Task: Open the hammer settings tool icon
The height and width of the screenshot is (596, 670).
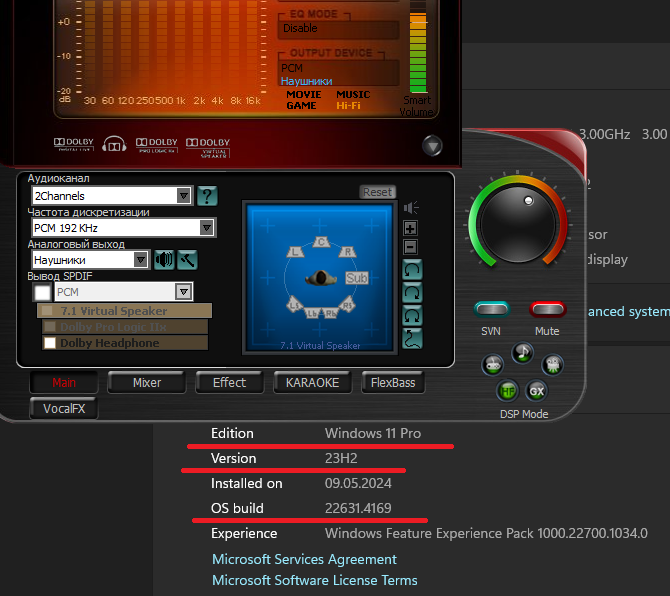Action: (x=187, y=259)
